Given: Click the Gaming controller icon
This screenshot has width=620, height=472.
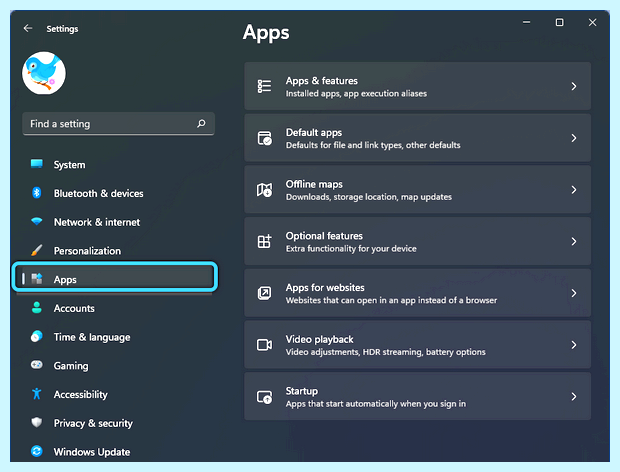Looking at the screenshot, I should 37,365.
